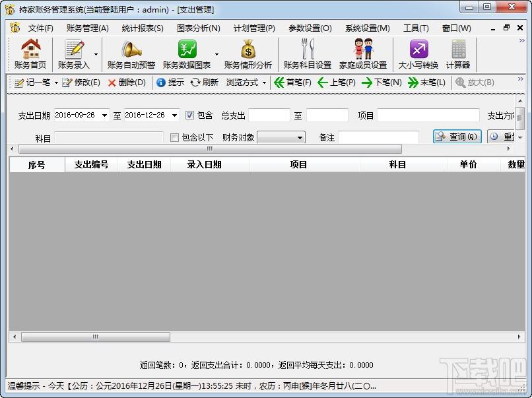Click filter panel vertical scrollbar thumb
This screenshot has width=532, height=398.
point(519,118)
